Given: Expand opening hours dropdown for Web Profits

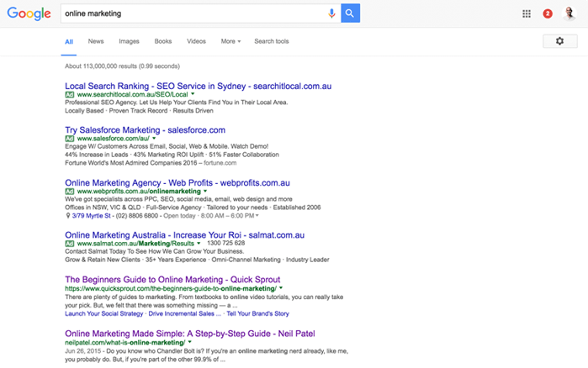Looking at the screenshot, I should click(257, 215).
